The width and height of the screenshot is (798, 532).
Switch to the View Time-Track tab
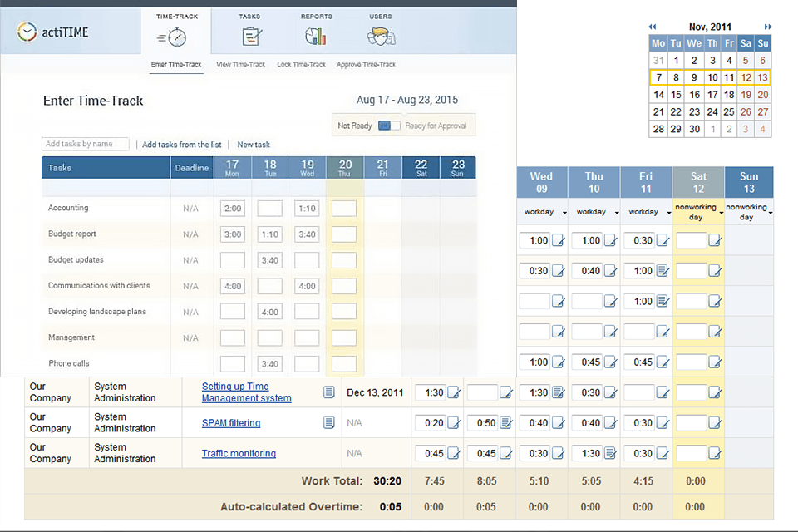click(x=240, y=64)
